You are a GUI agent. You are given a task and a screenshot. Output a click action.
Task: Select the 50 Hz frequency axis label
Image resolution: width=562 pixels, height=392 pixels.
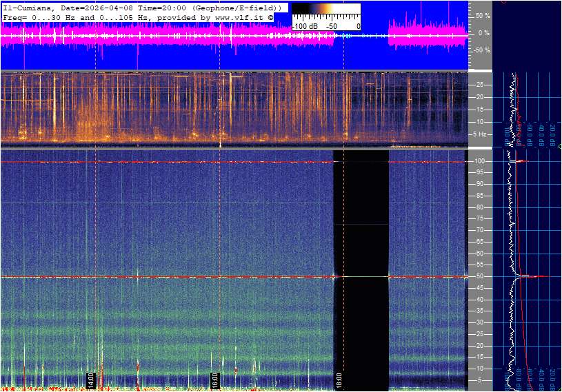(479, 276)
